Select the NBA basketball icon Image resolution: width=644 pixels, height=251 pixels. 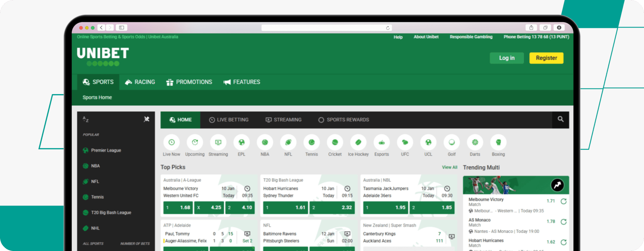[x=265, y=142]
